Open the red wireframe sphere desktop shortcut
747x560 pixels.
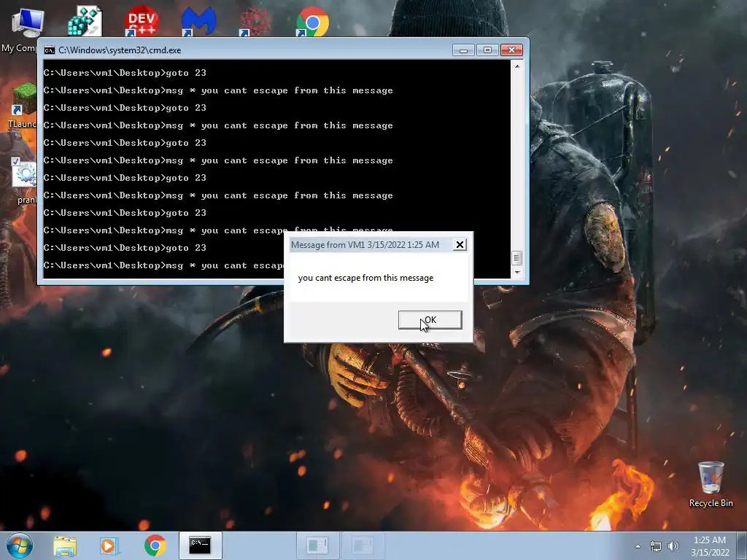click(x=255, y=21)
